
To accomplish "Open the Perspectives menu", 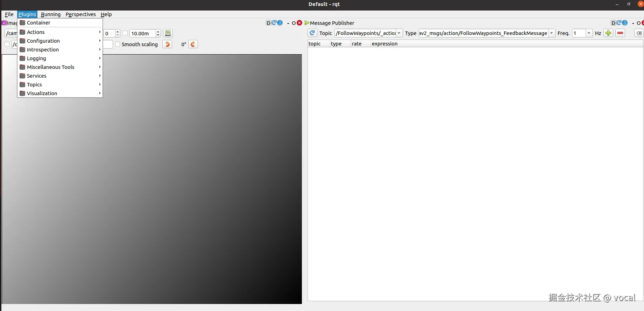I will tap(81, 14).
